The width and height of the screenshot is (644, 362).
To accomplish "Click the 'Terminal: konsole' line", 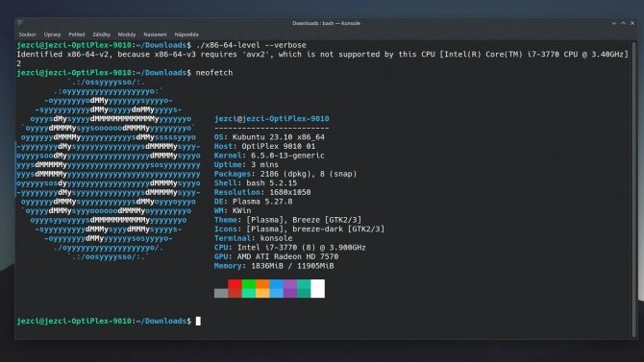I will 254,238.
